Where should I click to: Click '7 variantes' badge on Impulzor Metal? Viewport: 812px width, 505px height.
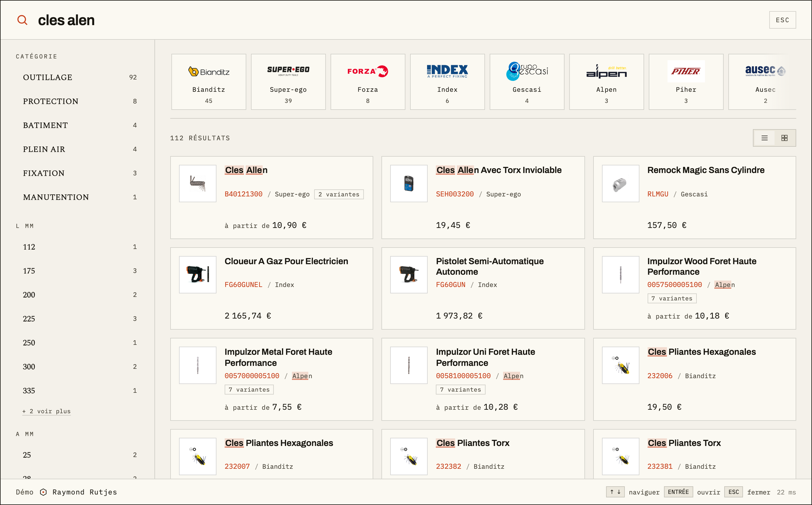pos(249,390)
